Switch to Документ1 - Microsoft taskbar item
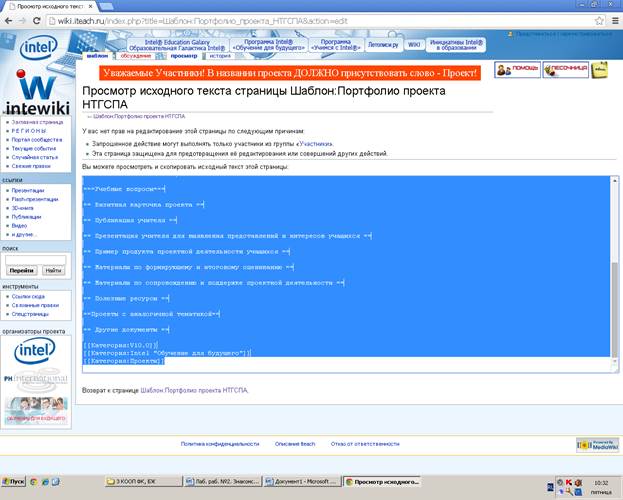 [302, 482]
